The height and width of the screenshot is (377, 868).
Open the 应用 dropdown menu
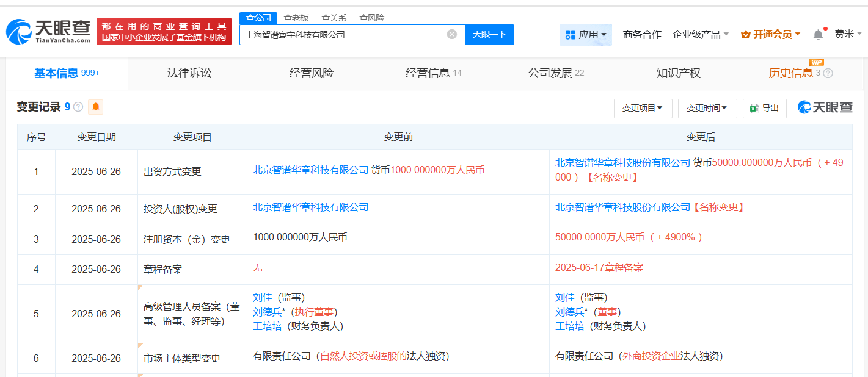[585, 35]
